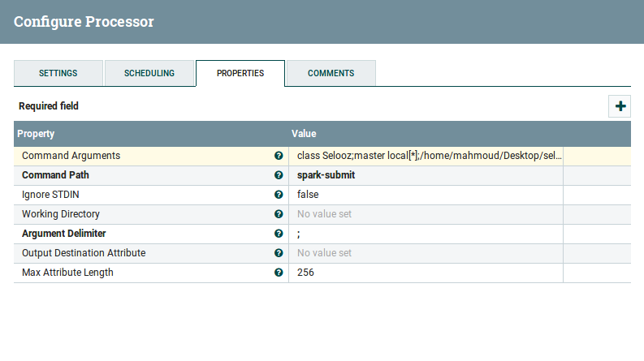
Task: Edit the Command Arguments value
Action: tap(429, 156)
